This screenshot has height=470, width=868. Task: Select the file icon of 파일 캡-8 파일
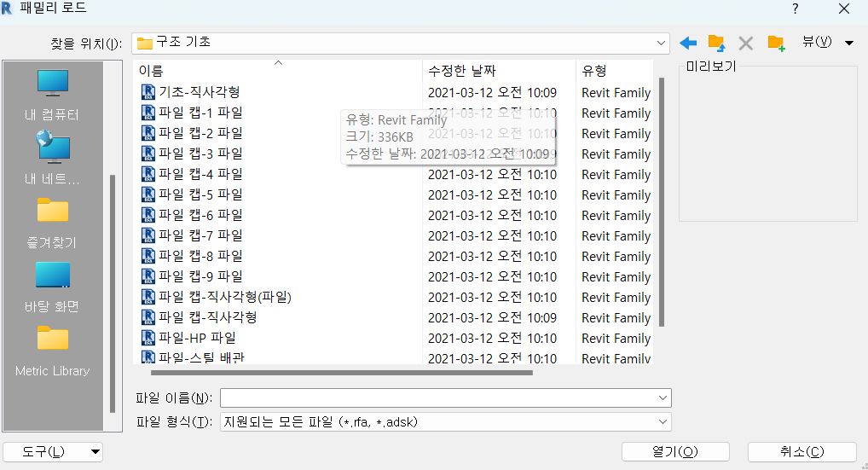pyautogui.click(x=148, y=256)
